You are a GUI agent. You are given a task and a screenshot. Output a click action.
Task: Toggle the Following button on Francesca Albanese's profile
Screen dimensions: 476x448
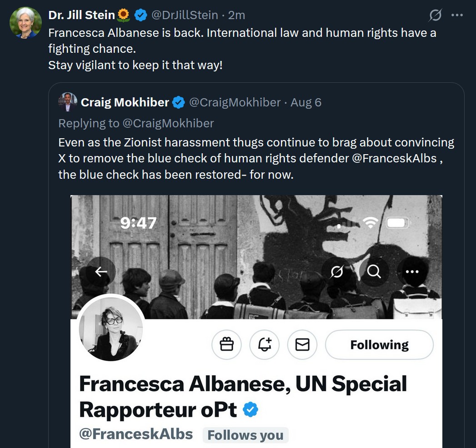pyautogui.click(x=379, y=345)
